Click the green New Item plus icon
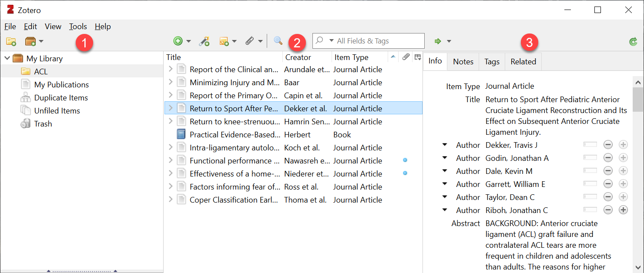Screen dimensions: 644x273 point(178,41)
